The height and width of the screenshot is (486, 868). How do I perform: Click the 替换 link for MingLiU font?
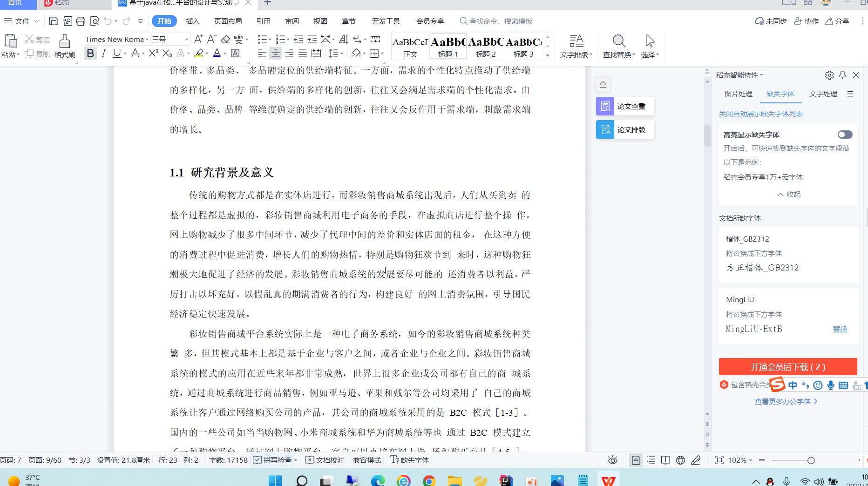click(840, 329)
